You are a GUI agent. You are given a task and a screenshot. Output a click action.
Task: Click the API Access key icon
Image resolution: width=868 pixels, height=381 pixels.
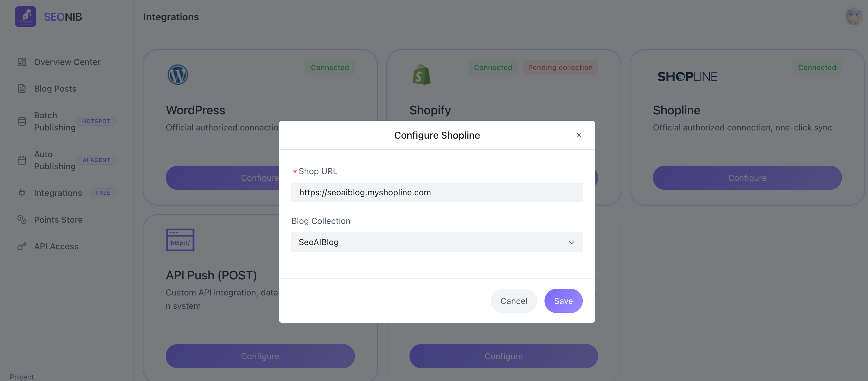tap(22, 247)
